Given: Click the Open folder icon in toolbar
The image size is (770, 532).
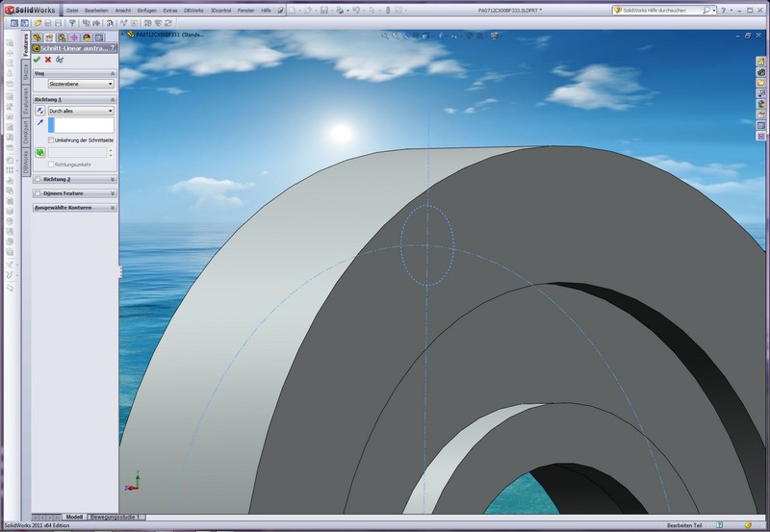Looking at the screenshot, I should point(38,23).
